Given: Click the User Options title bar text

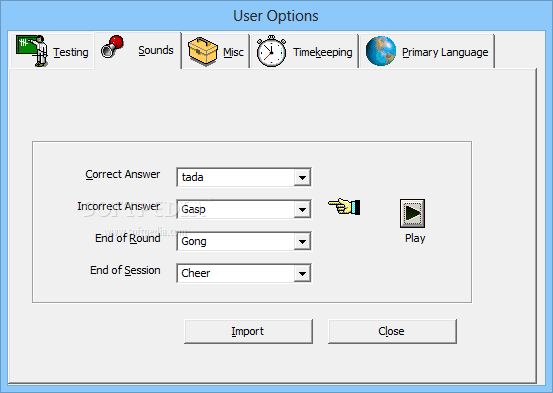Looking at the screenshot, I should 276,16.
